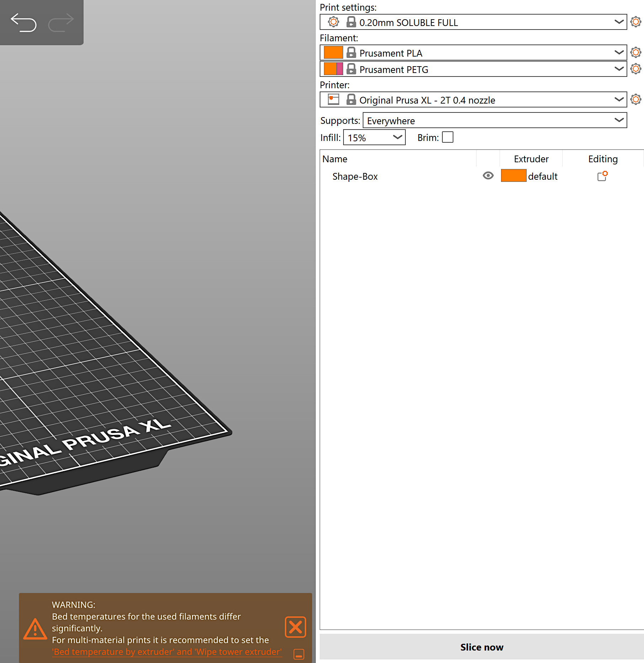Open Prusament PLA filament settings gear
Viewport: 644px width, 663px height.
[635, 53]
